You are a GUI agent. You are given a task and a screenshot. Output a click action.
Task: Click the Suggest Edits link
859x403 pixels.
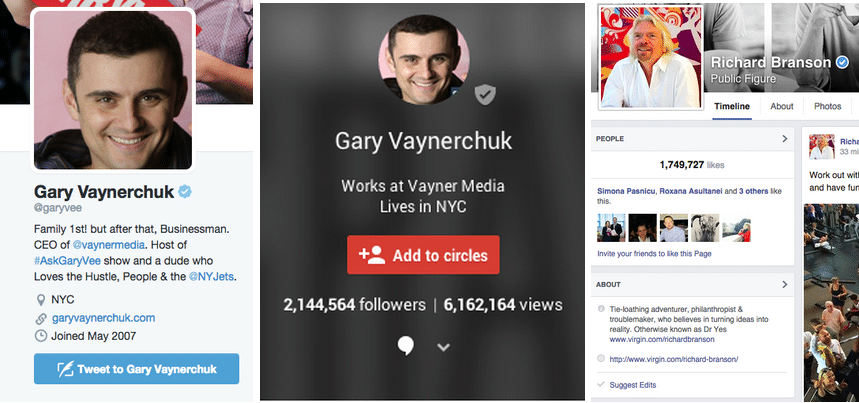[633, 385]
